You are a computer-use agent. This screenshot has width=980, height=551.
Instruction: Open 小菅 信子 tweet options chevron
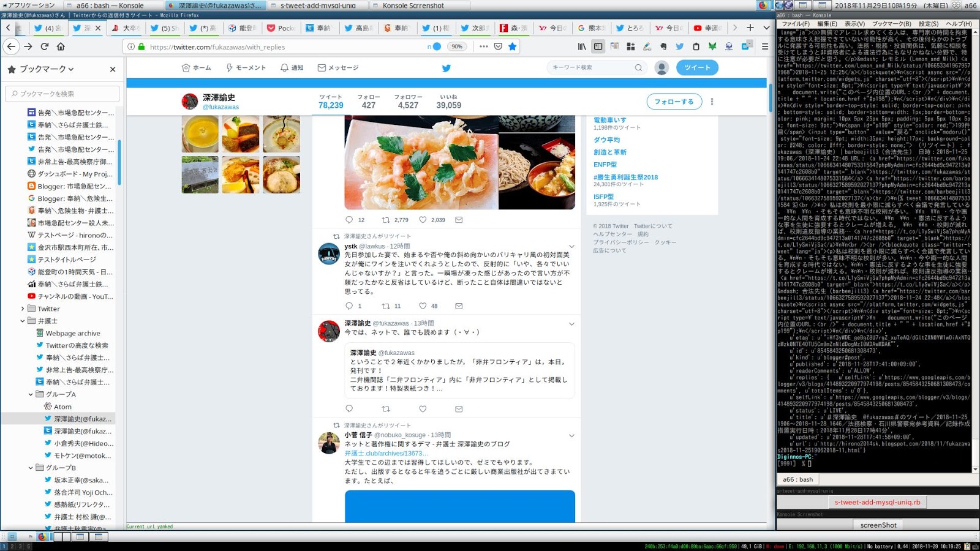[x=571, y=436]
